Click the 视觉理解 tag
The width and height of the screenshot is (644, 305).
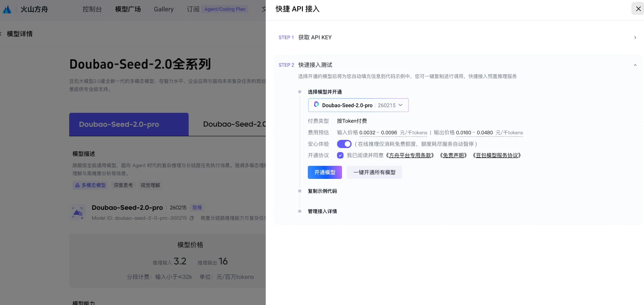point(150,185)
